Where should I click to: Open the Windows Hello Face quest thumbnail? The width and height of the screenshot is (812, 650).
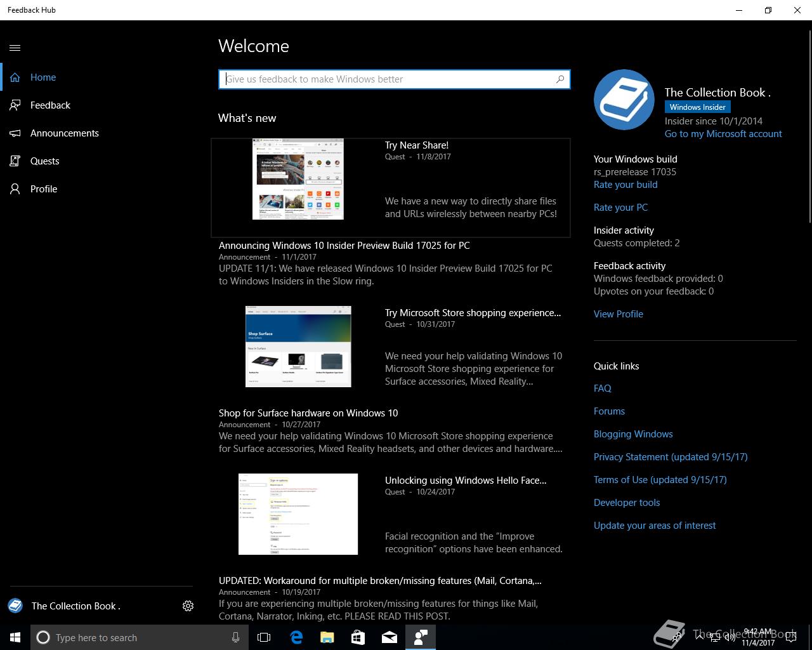(298, 514)
